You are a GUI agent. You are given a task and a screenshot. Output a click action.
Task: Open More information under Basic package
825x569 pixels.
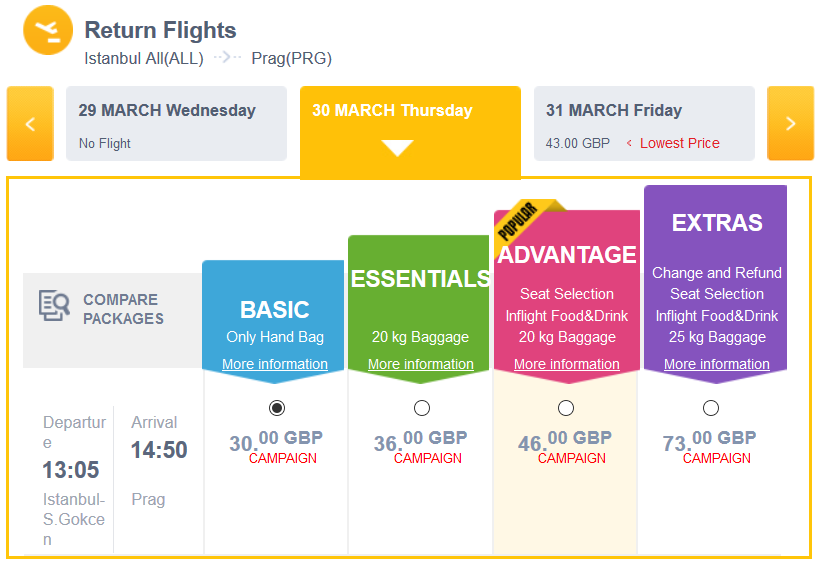point(275,364)
